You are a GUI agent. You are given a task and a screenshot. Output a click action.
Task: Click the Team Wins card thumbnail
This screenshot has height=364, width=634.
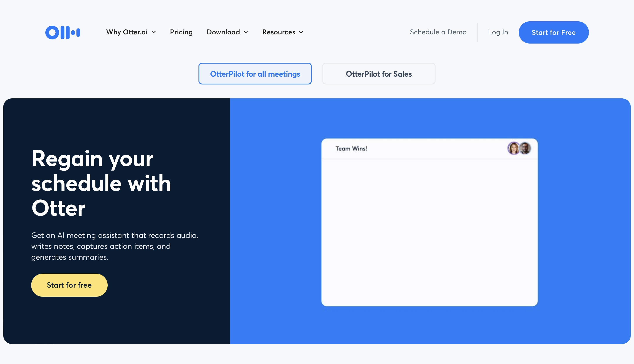(429, 222)
